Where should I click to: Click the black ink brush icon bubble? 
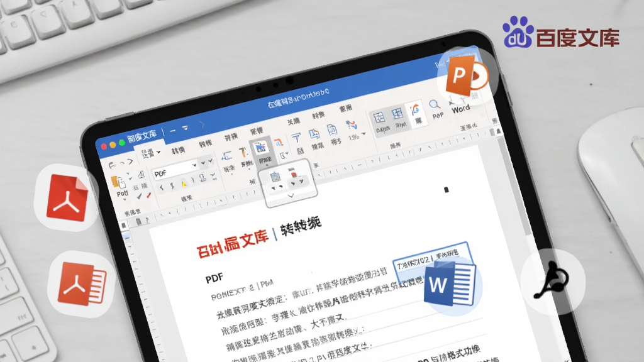point(553,281)
